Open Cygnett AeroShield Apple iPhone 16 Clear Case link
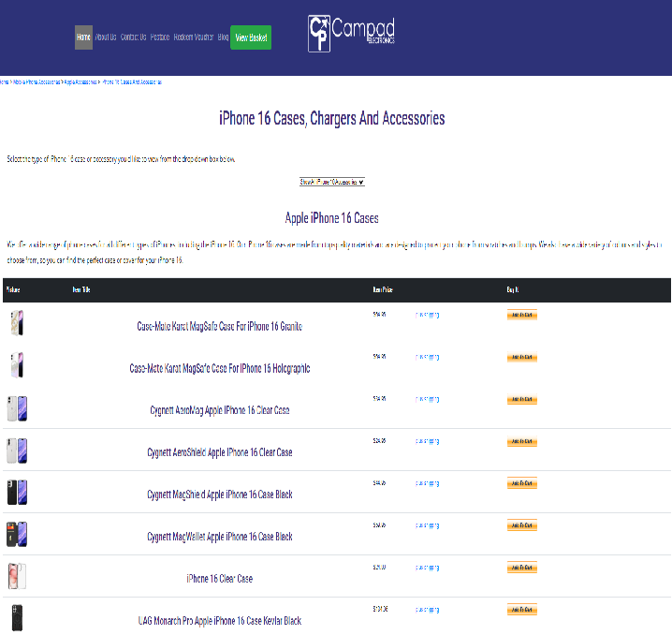 point(219,452)
